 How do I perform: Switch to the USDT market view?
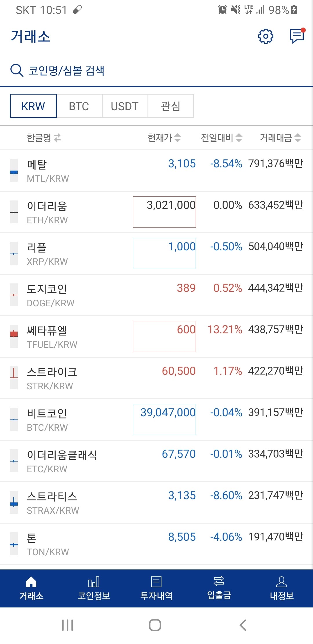(125, 106)
